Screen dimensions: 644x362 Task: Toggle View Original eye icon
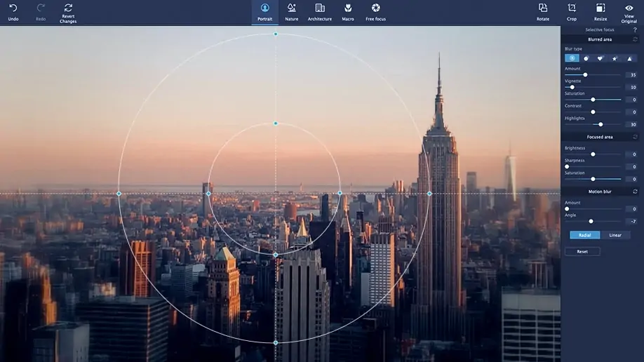(629, 8)
